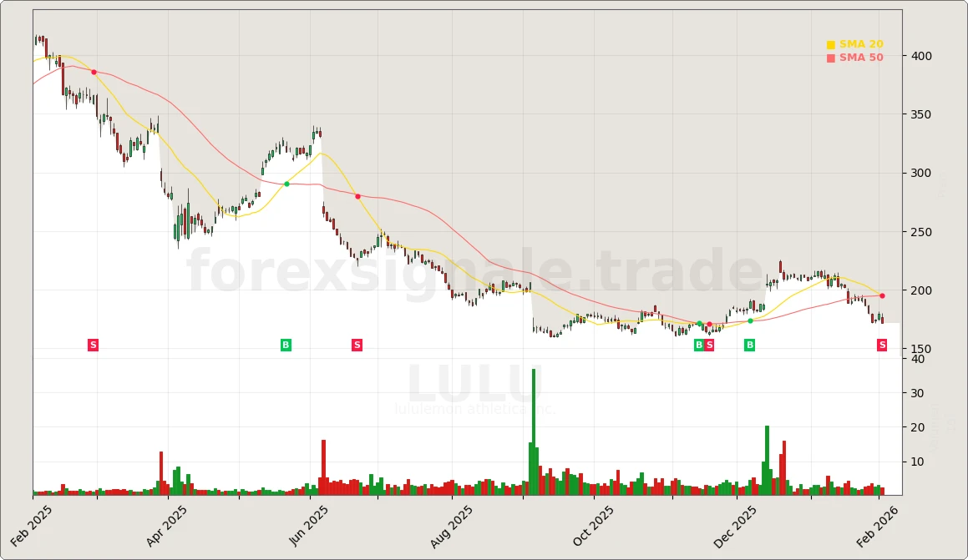968x560 pixels.
Task: Click the S sell marker directly right of a B marker
Action: point(709,346)
